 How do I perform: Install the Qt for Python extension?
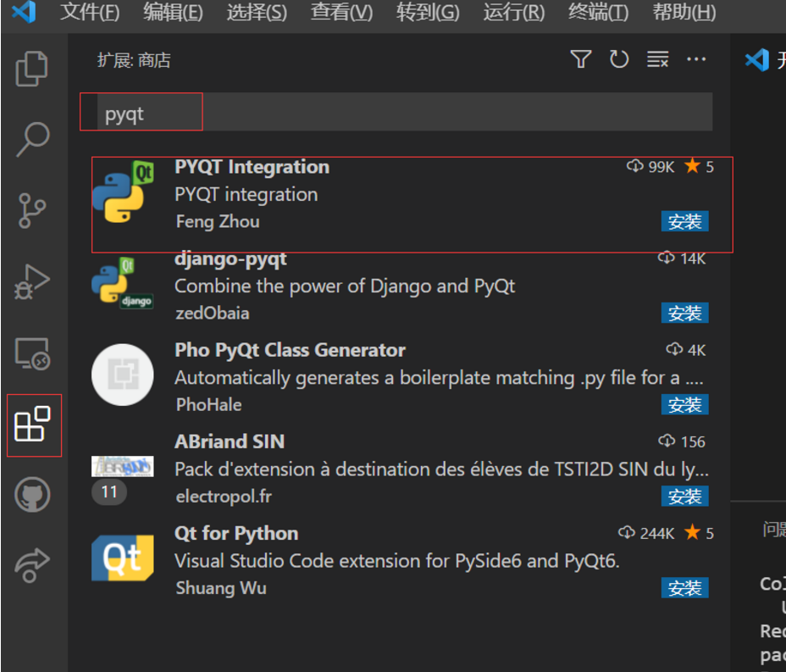[684, 588]
